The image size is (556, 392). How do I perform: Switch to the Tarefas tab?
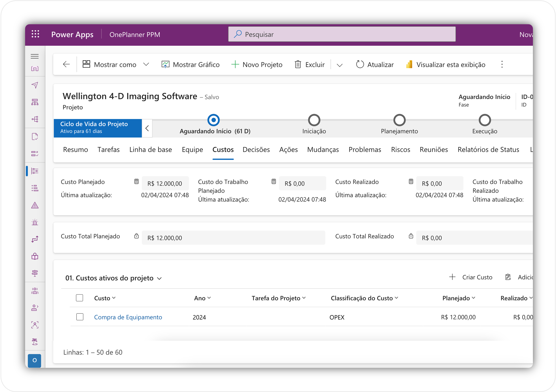point(108,150)
